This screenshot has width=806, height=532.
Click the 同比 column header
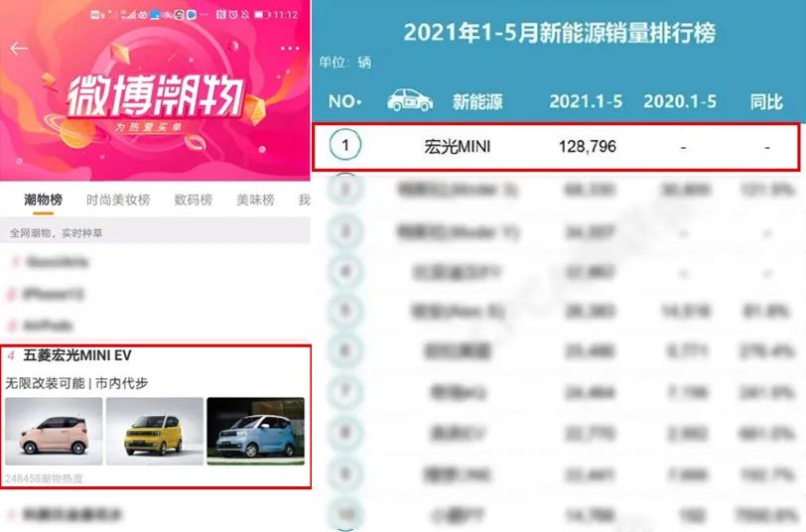[766, 101]
